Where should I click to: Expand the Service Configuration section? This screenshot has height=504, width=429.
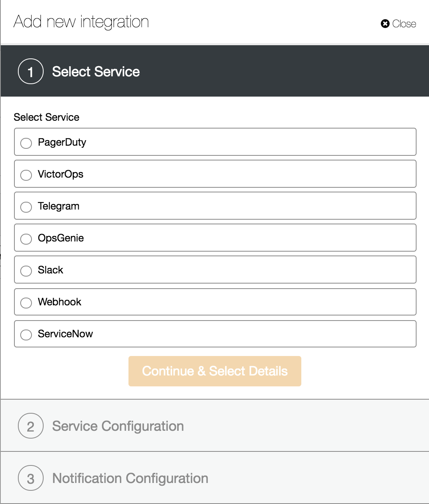click(x=215, y=426)
